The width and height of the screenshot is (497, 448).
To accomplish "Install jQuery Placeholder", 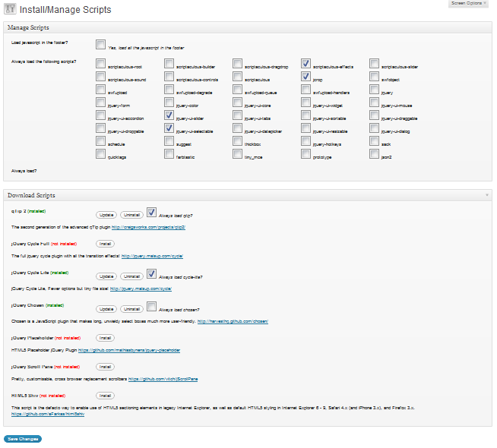I will 105,338.
